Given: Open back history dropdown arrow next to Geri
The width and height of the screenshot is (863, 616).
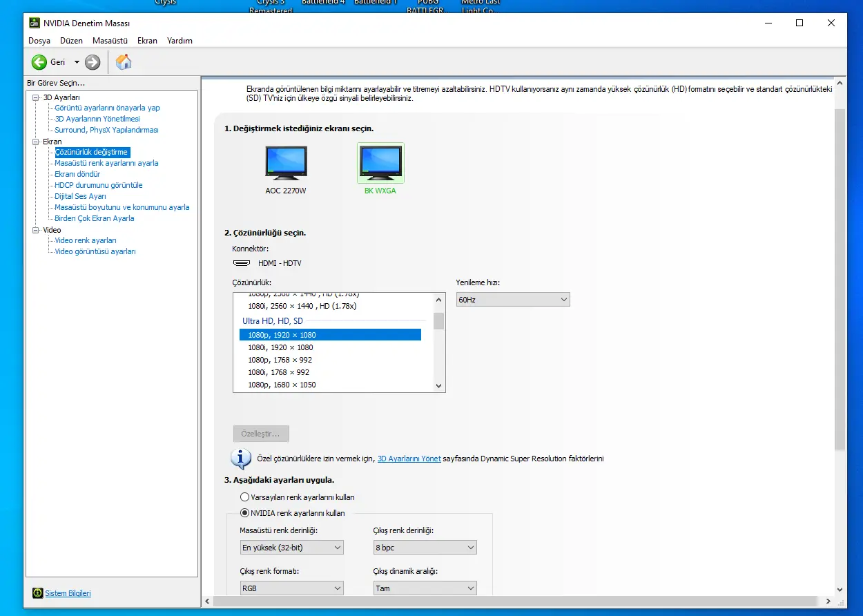Looking at the screenshot, I should pos(77,62).
